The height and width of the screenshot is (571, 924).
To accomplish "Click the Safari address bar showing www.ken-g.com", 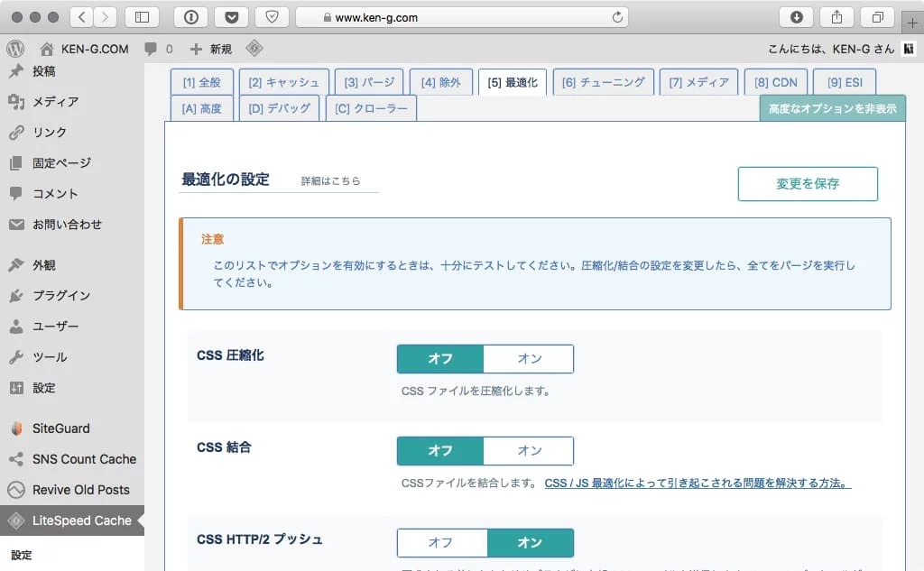I will pyautogui.click(x=462, y=17).
